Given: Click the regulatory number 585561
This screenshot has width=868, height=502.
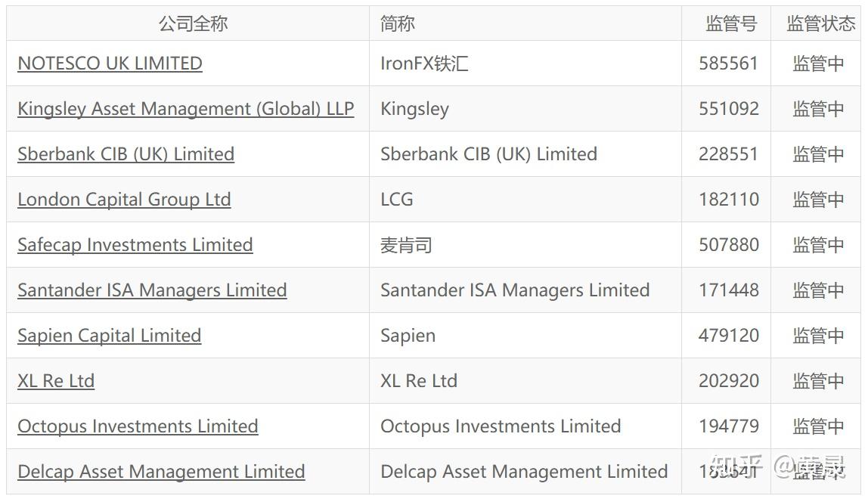Looking at the screenshot, I should 728,64.
